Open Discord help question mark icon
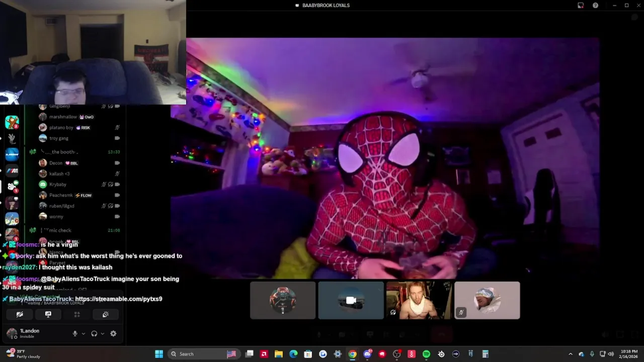Viewport: 644px width, 362px height. [596, 6]
